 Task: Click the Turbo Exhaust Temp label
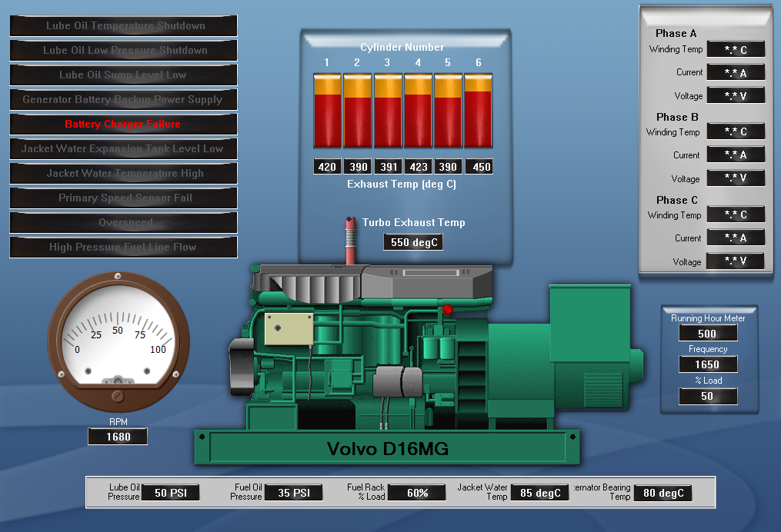413,222
